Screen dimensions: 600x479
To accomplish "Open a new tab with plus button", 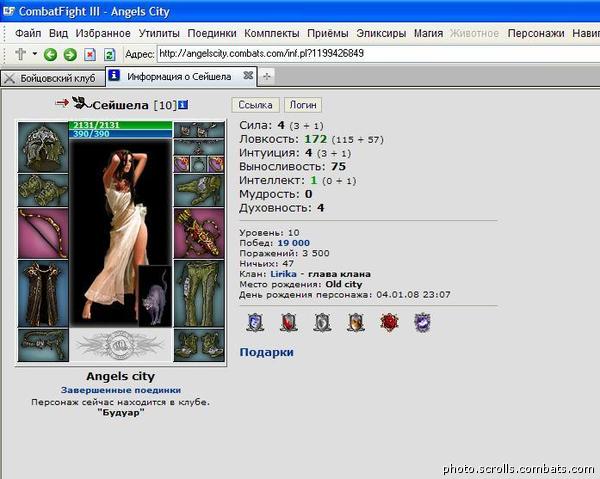I will click(267, 77).
